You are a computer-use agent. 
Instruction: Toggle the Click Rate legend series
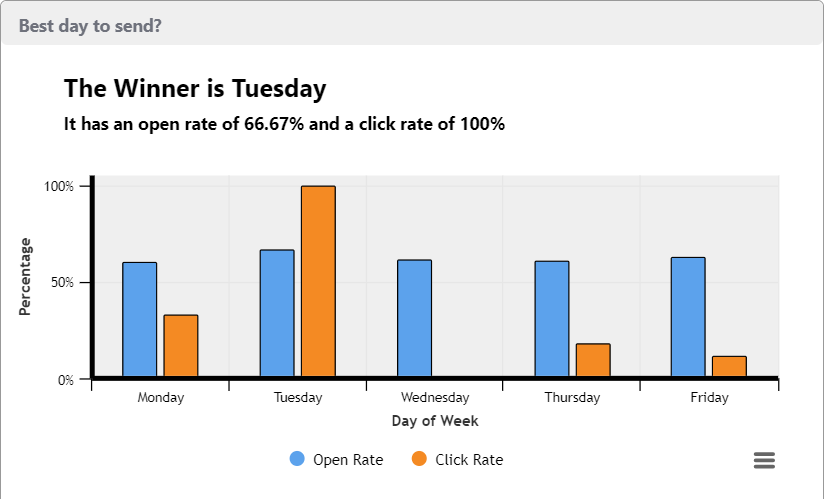coord(469,460)
